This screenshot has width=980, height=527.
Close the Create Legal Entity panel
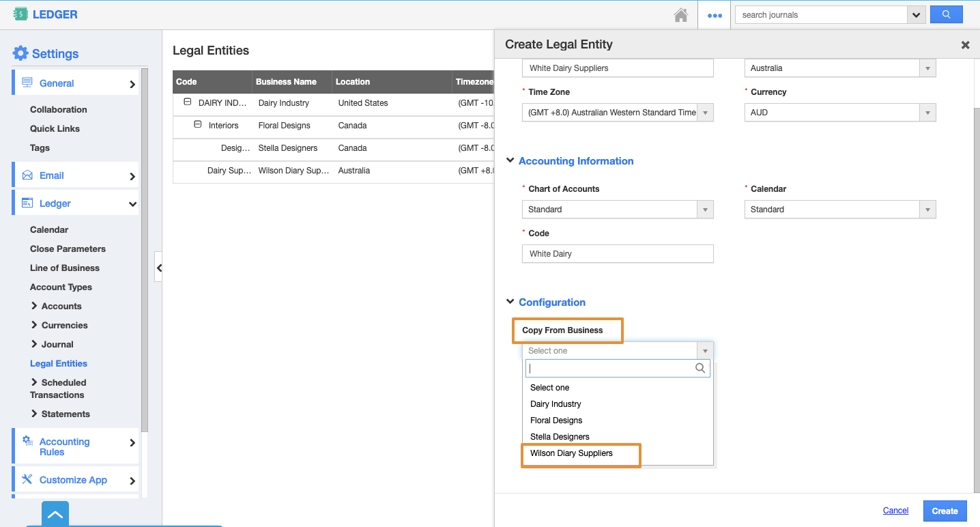965,45
